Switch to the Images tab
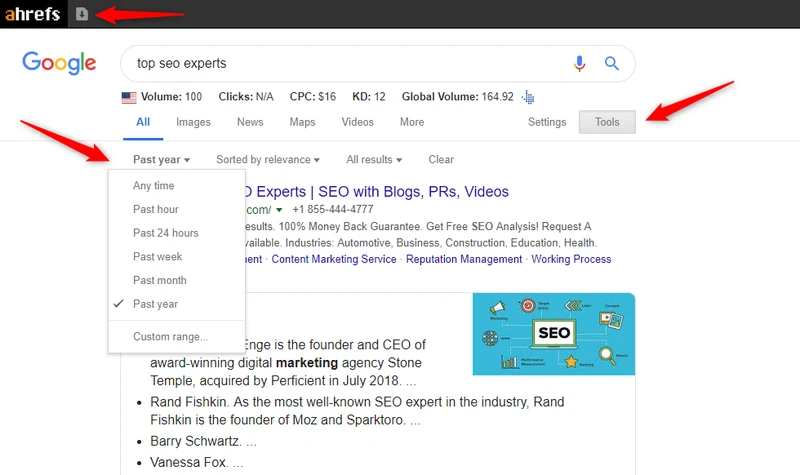The image size is (800, 475). click(x=193, y=122)
